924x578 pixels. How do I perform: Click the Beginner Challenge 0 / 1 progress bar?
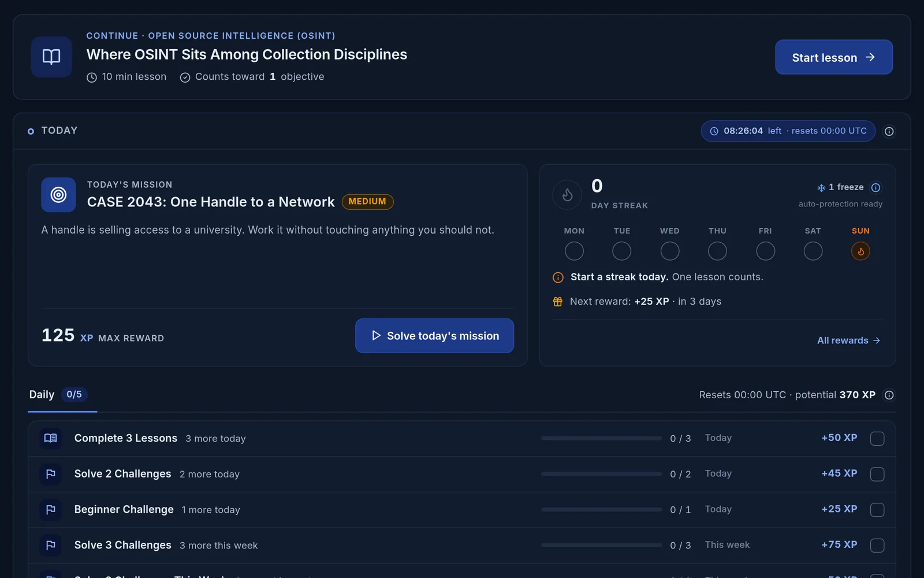click(601, 510)
